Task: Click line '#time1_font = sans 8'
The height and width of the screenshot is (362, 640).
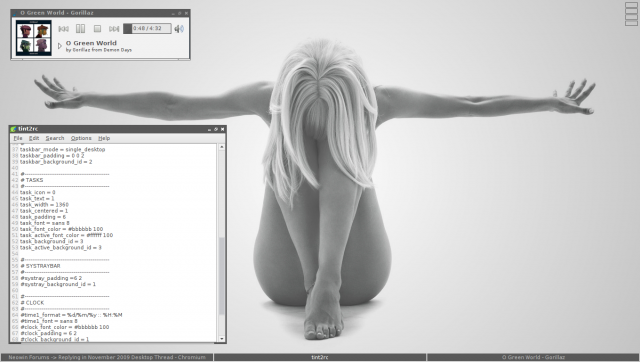Action: 49,321
